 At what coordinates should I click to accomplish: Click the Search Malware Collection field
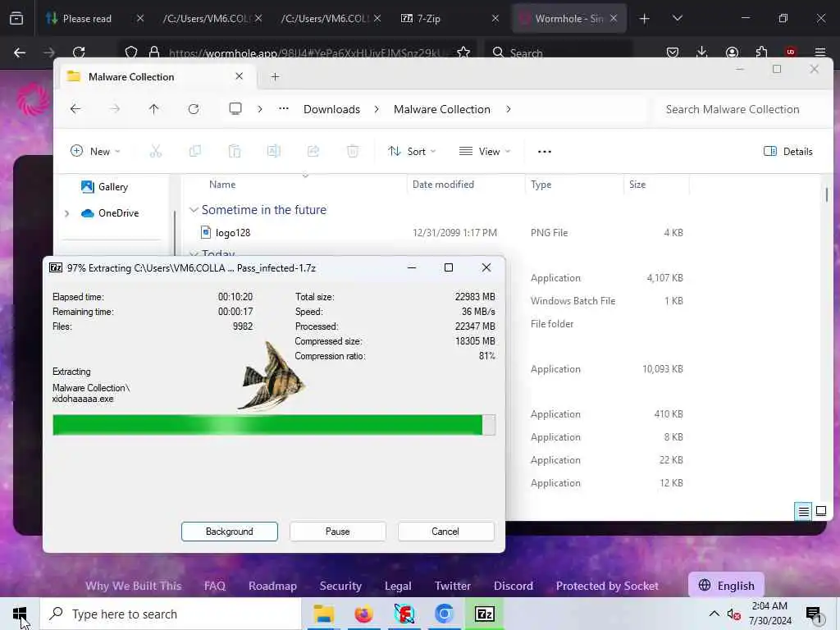[742, 109]
